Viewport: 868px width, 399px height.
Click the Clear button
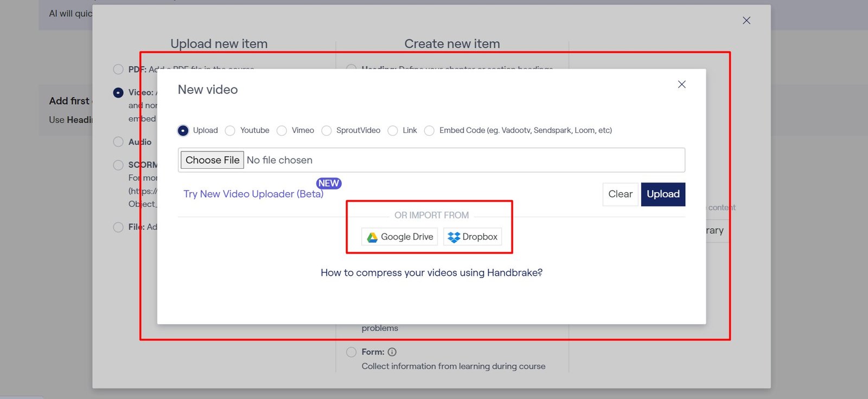[620, 194]
